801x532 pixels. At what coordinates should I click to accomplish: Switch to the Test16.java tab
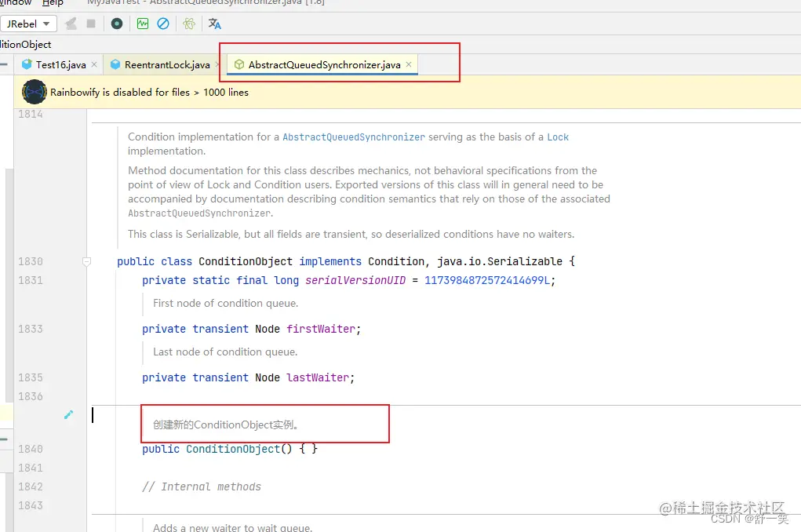pos(60,65)
